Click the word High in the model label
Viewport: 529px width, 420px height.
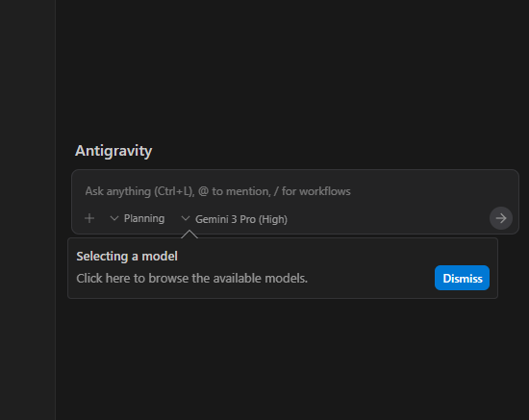click(272, 219)
